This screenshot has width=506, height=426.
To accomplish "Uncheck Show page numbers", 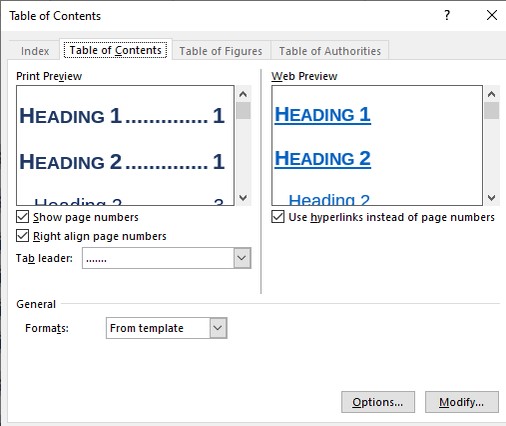I will coord(23,217).
